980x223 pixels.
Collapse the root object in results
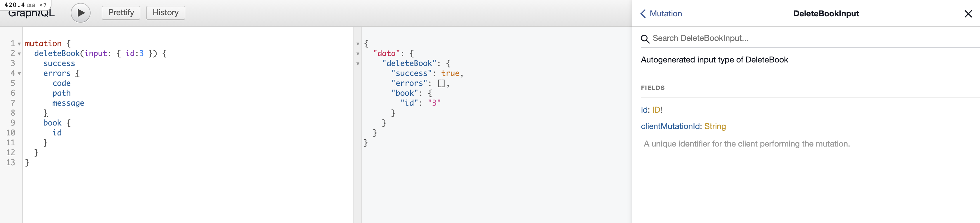[x=358, y=44]
